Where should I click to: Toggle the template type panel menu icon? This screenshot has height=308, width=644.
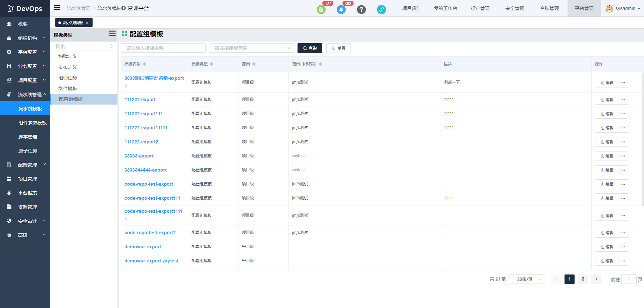112,34
